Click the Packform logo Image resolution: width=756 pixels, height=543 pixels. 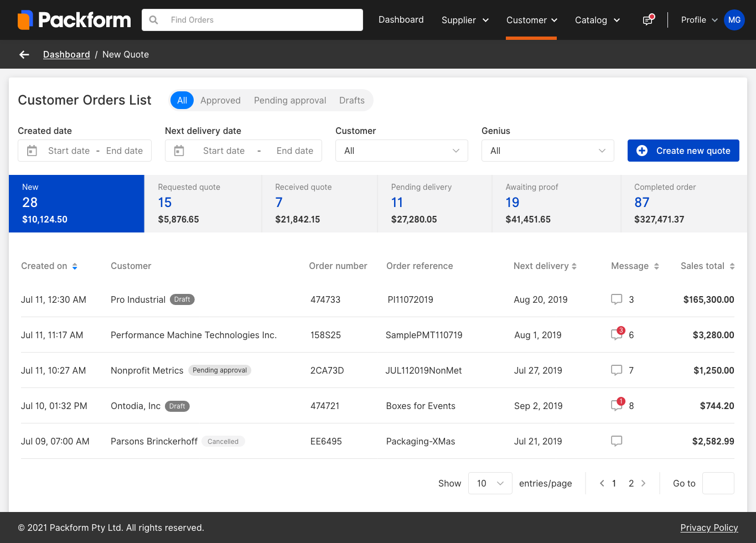click(x=74, y=20)
